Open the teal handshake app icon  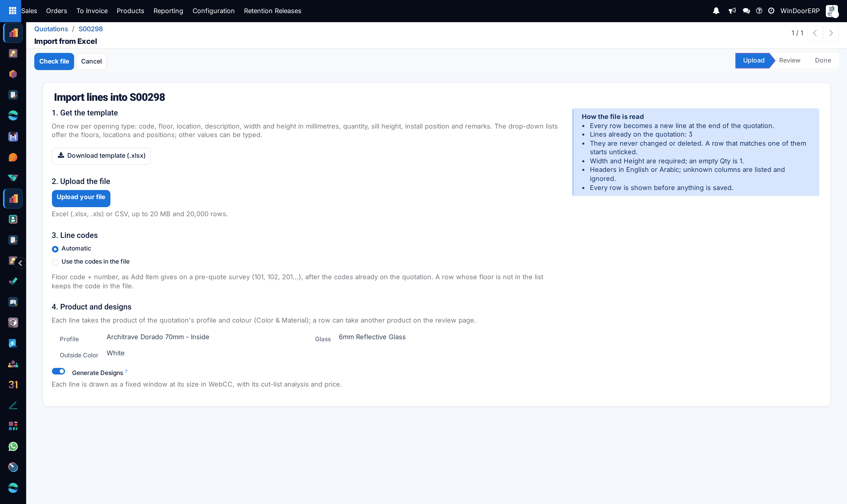13,178
